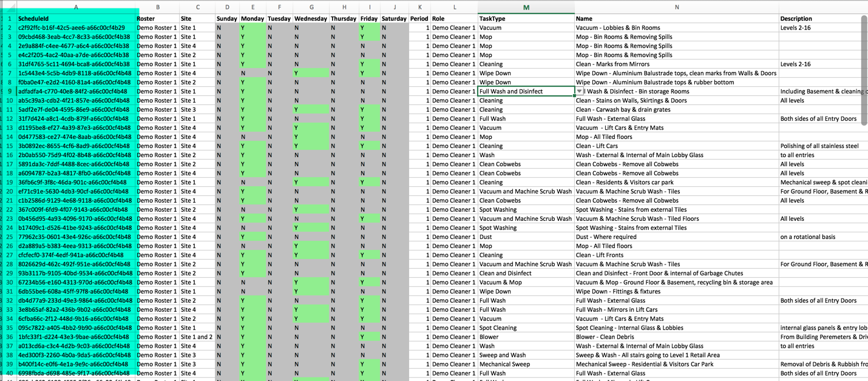Select column A header
This screenshot has width=868, height=381.
76,7
